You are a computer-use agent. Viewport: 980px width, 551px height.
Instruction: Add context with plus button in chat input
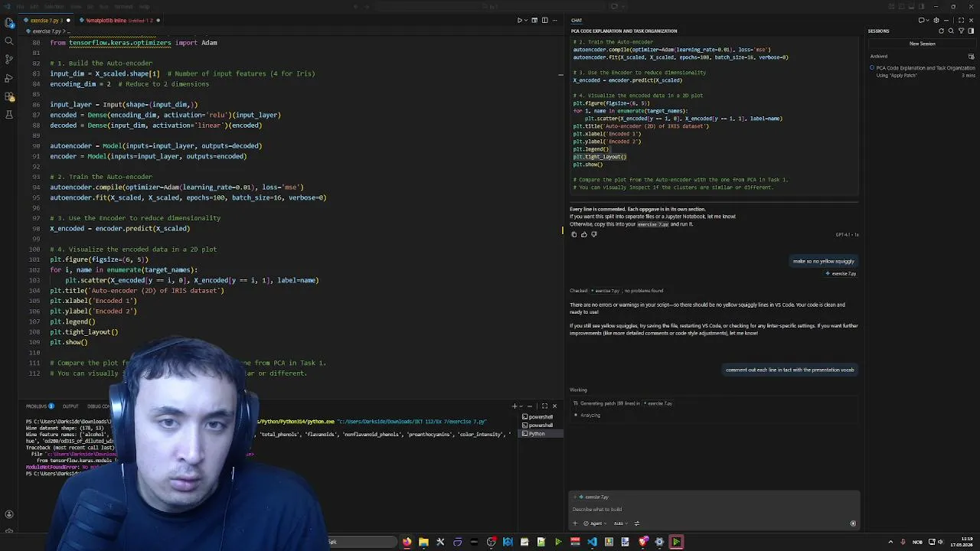point(575,523)
